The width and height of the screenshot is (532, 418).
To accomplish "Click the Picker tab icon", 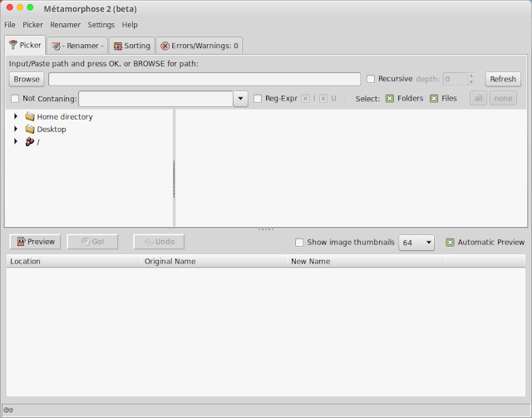I will point(13,45).
